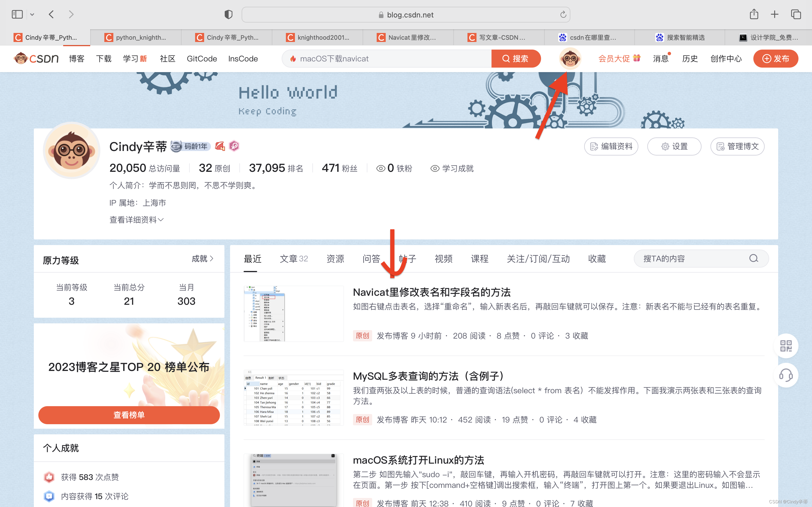Click the 编辑资料 button
Viewport: 812px width, 507px height.
click(x=611, y=146)
